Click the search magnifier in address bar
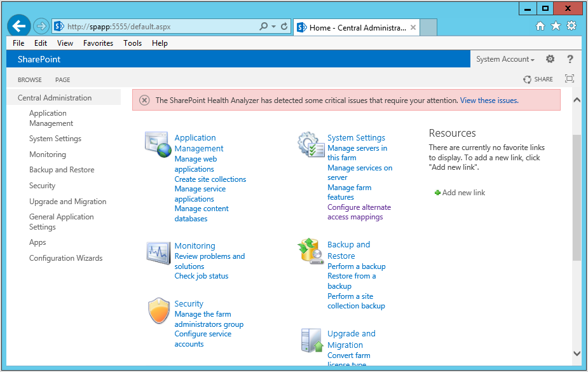Image resolution: width=588 pixels, height=372 pixels. pyautogui.click(x=264, y=26)
